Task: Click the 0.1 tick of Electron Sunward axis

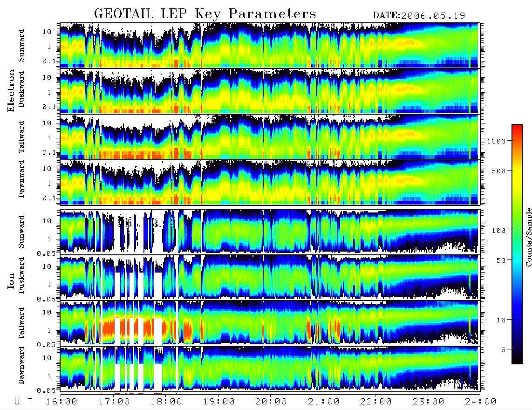Action: [49, 61]
